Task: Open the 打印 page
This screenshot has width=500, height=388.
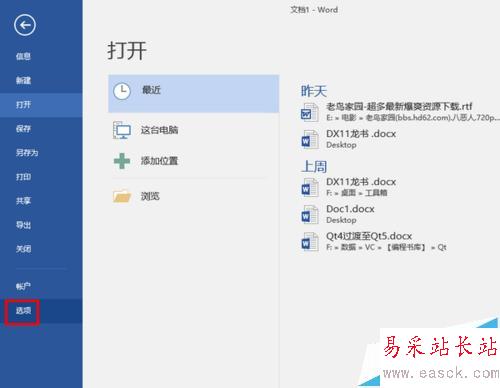Action: pos(23,177)
